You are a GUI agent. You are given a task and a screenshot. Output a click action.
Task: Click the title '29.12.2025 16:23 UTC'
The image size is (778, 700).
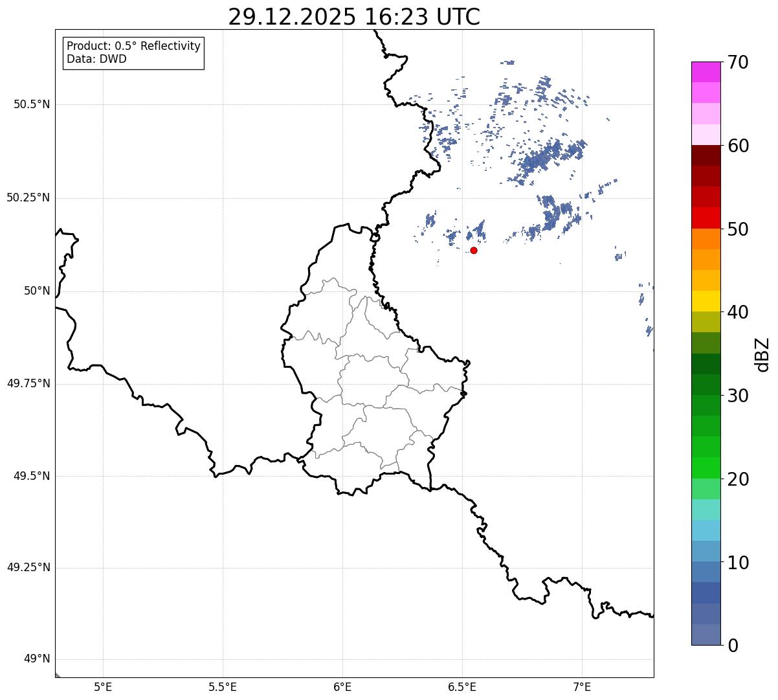354,17
